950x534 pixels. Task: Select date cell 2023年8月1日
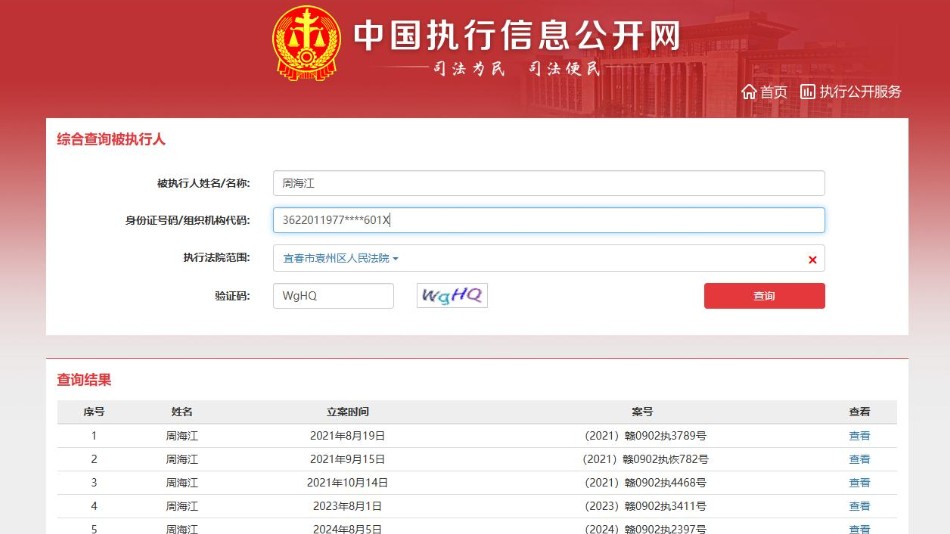pos(347,506)
